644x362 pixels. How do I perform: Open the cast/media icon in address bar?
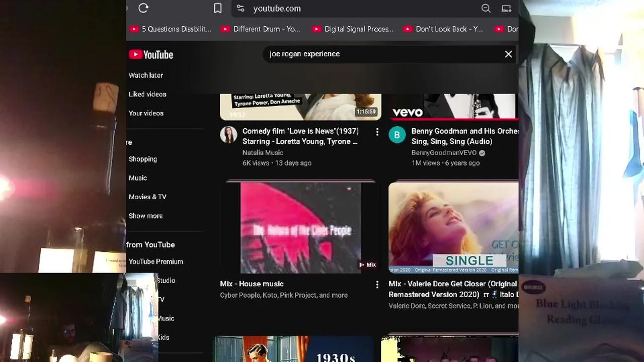507,8
